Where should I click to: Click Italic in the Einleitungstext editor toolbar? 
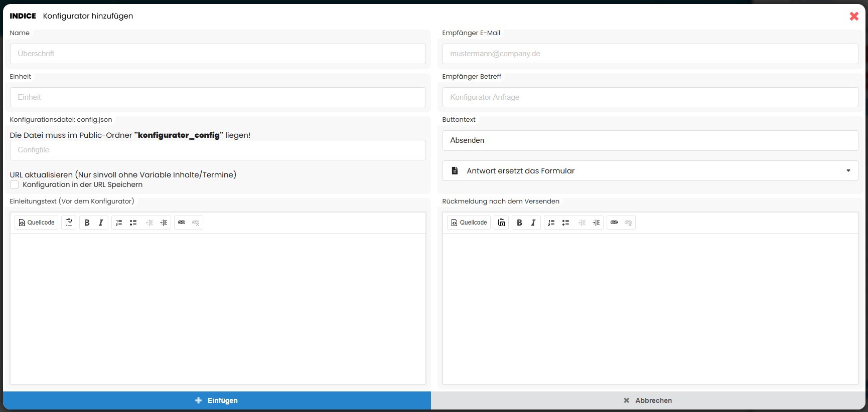101,223
